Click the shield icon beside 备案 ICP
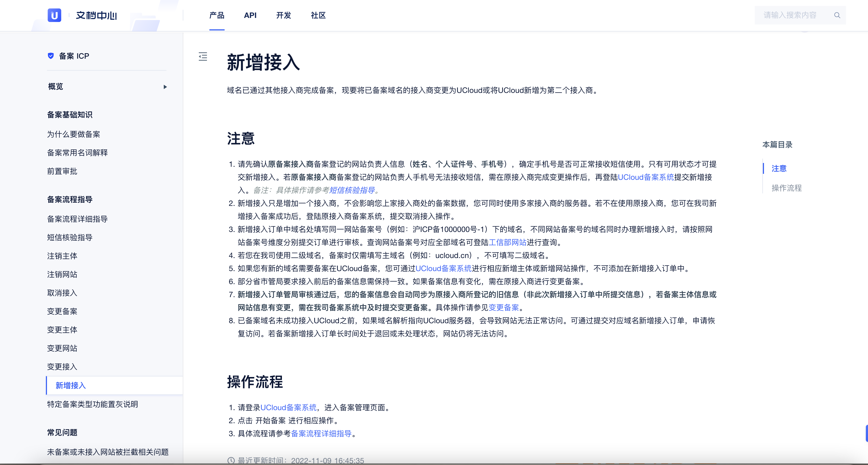The width and height of the screenshot is (868, 465). [x=51, y=56]
